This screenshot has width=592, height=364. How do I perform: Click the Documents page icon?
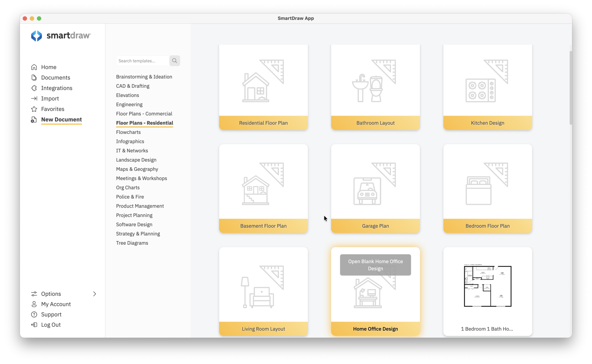tap(34, 77)
